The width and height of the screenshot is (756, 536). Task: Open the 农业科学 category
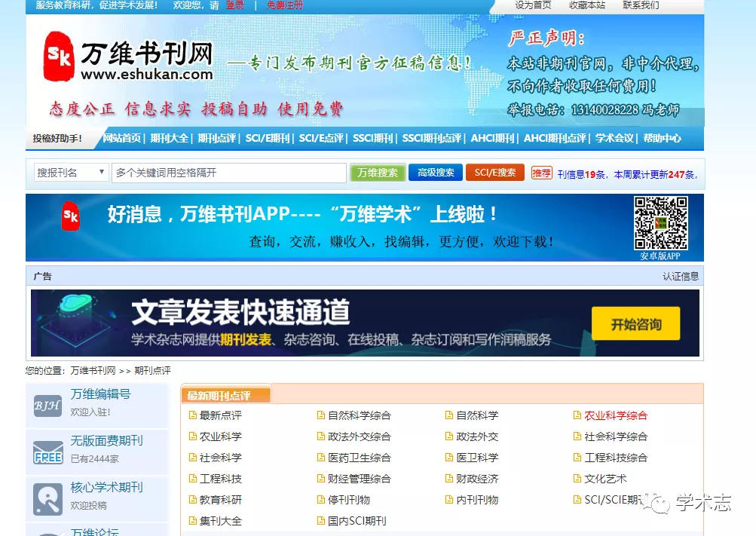(x=221, y=436)
